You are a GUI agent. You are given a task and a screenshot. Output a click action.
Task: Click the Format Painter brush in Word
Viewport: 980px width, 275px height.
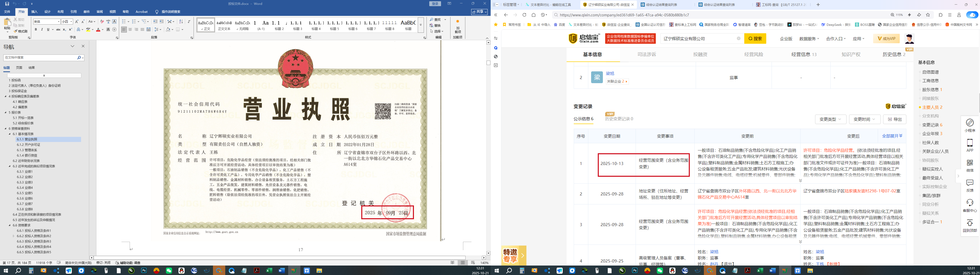pyautogui.click(x=20, y=31)
